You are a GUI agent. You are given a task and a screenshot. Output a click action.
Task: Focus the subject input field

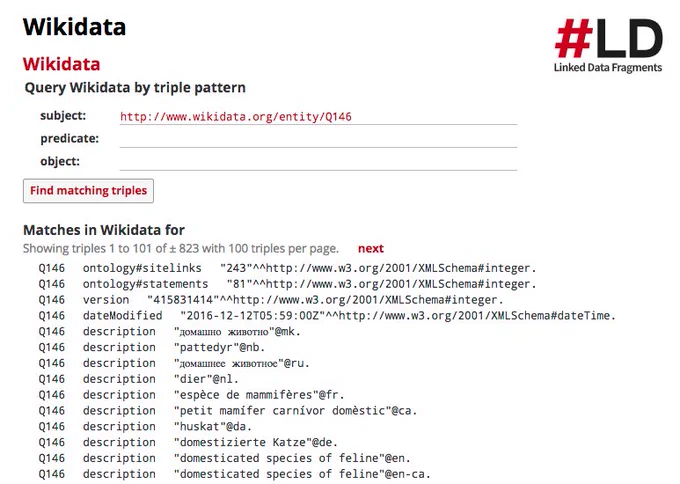pyautogui.click(x=318, y=116)
